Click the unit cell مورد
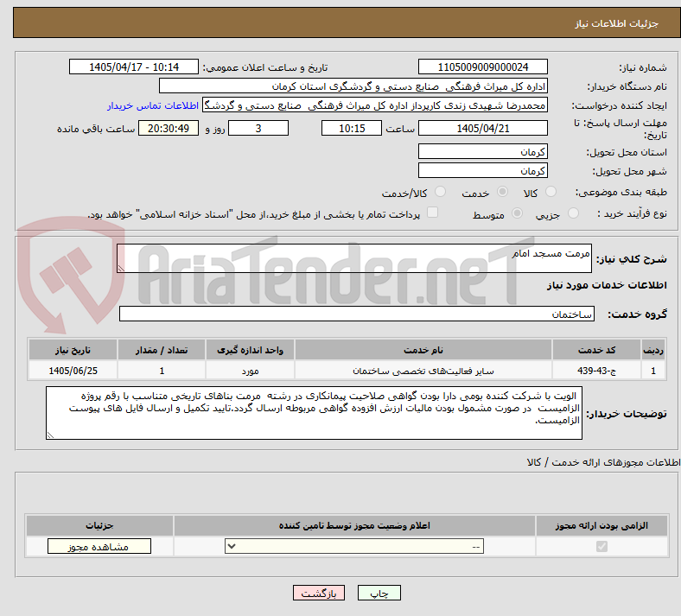The width and height of the screenshot is (681, 616). click(250, 371)
